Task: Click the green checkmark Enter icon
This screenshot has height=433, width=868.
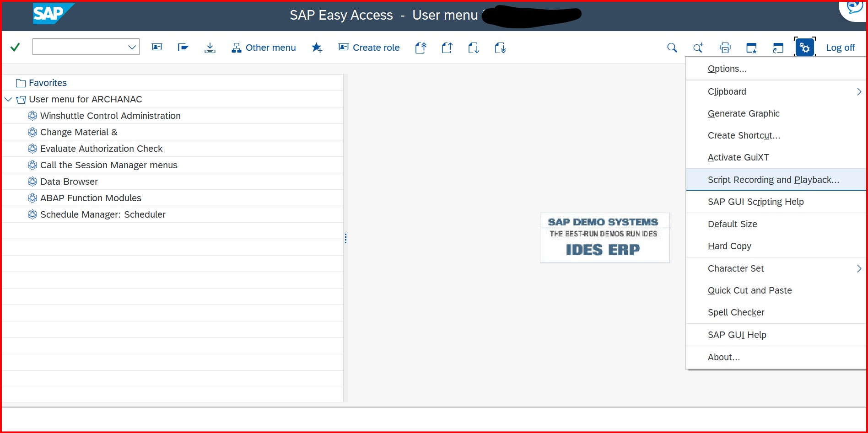Action: coord(15,47)
